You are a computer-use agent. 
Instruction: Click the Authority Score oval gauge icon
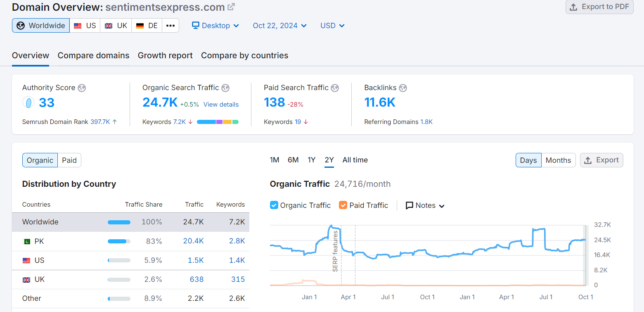[28, 102]
